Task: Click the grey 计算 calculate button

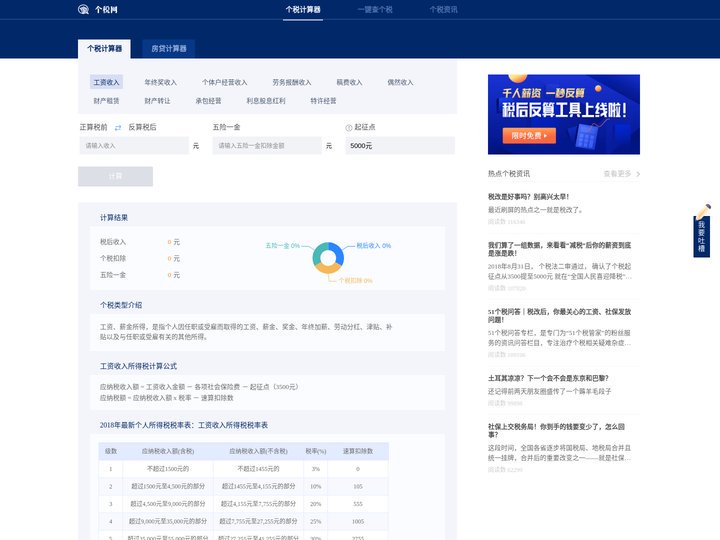Action: tap(115, 176)
